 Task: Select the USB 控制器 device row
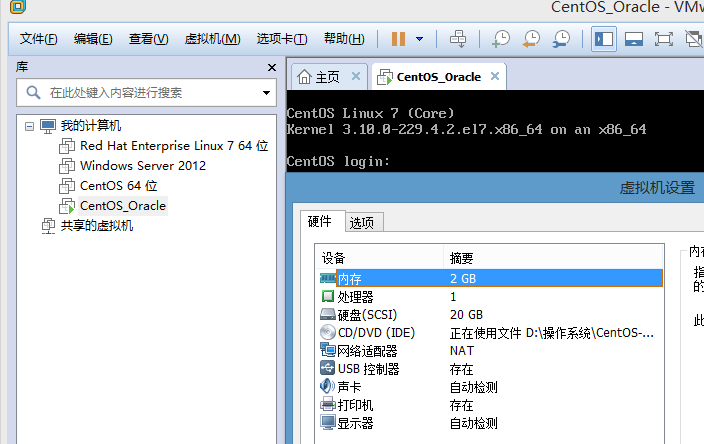tap(490, 369)
